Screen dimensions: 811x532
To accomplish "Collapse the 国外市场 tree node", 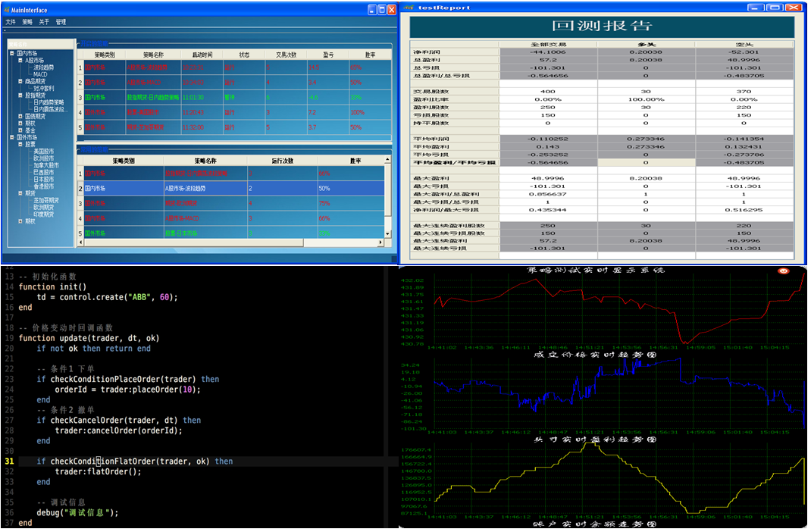I will (12, 137).
